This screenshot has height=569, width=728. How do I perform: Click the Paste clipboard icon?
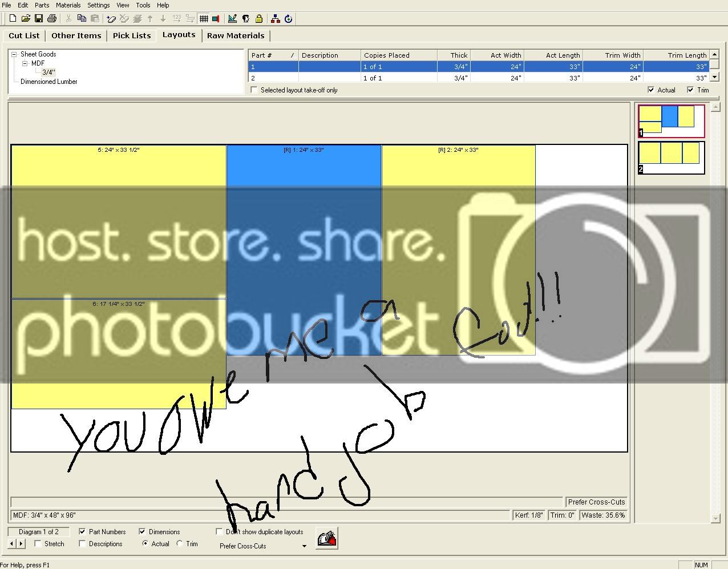pyautogui.click(x=95, y=19)
